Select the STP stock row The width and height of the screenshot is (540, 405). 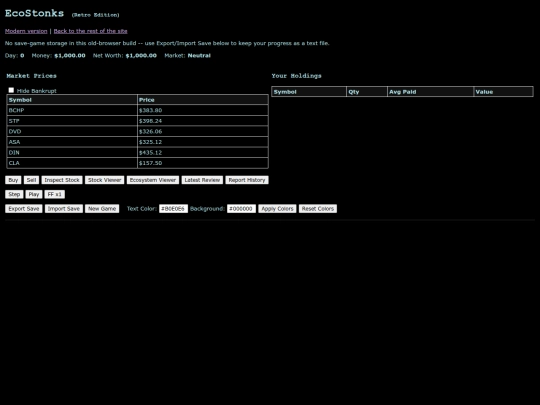(137, 121)
